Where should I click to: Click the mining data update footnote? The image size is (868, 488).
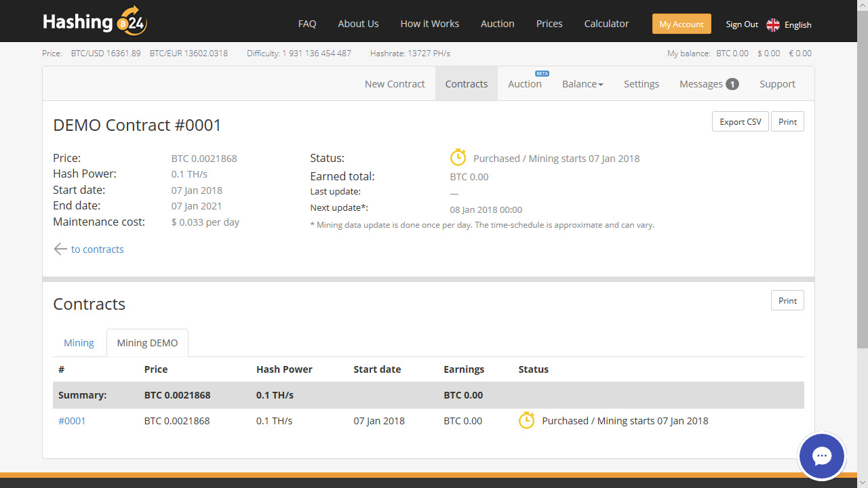tap(482, 225)
